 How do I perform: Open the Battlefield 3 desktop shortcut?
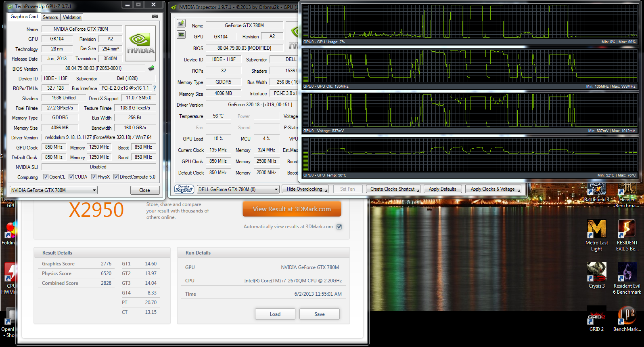click(597, 192)
